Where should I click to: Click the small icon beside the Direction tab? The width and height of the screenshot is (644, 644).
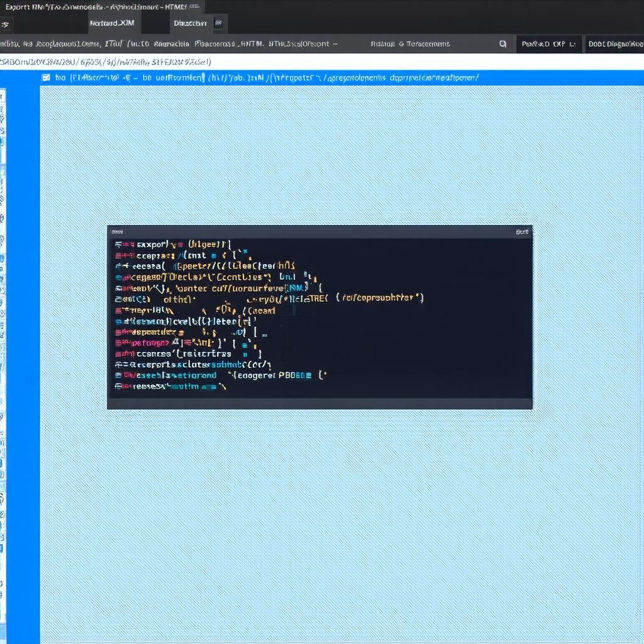click(x=218, y=23)
